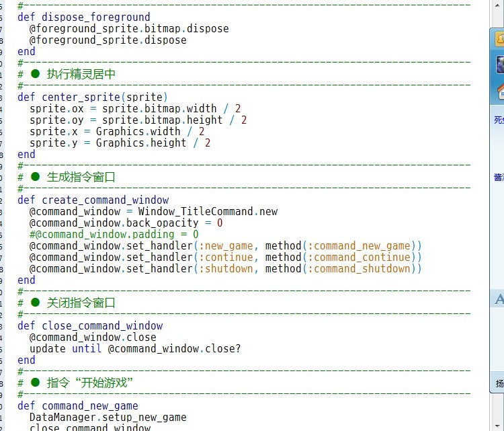Click the 'back_opacity = 0' line
Screen dimensions: 504x431
[x=126, y=223]
